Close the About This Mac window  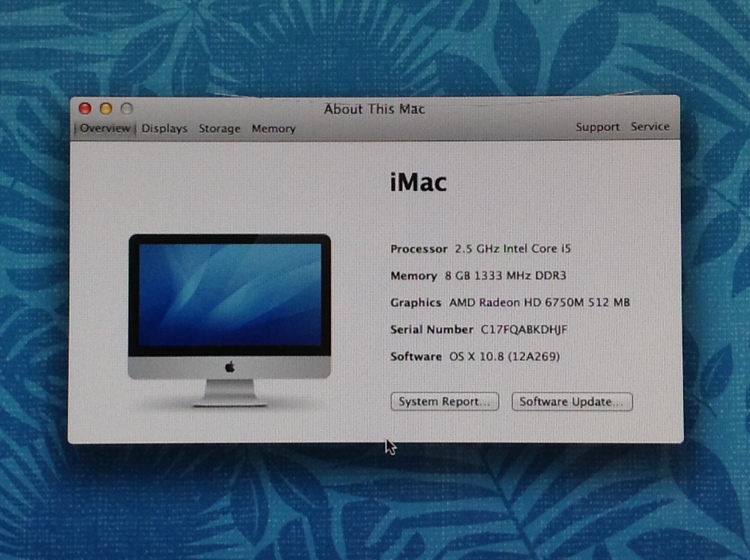point(85,109)
